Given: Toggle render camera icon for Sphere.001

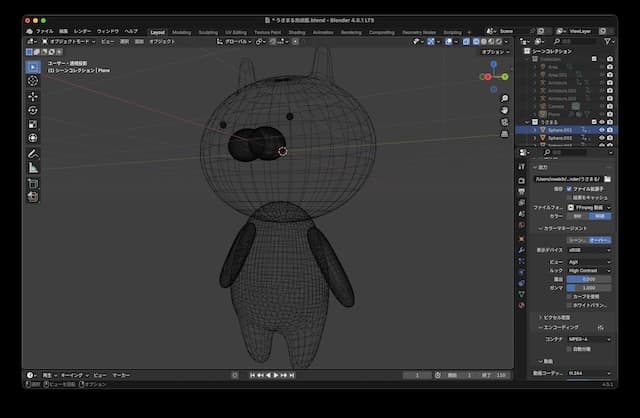Looking at the screenshot, I should [x=610, y=130].
